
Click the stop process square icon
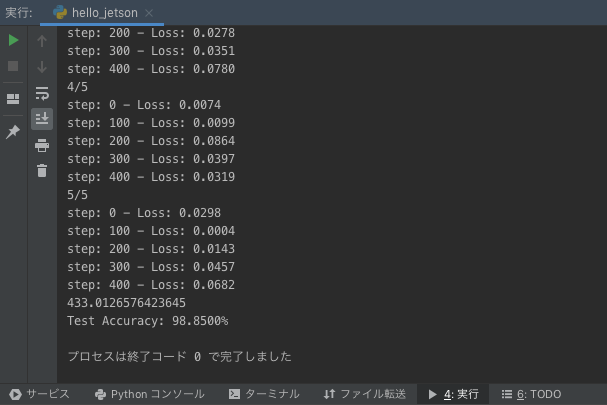click(13, 66)
